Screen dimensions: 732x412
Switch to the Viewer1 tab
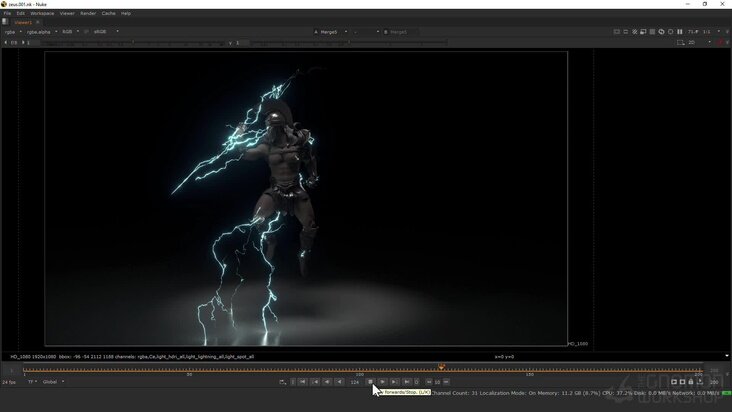[x=23, y=22]
